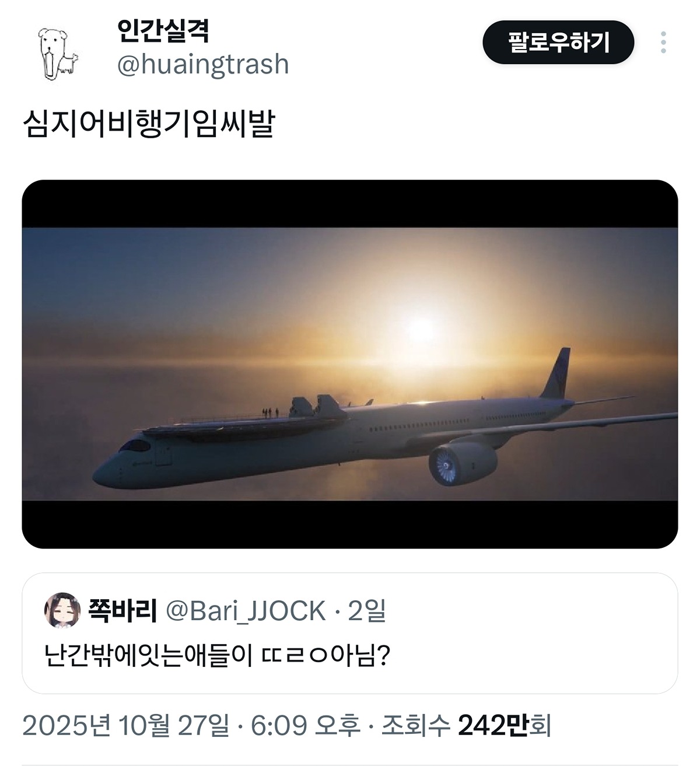
Task: Click the 쪽바리 display name
Action: point(122,611)
